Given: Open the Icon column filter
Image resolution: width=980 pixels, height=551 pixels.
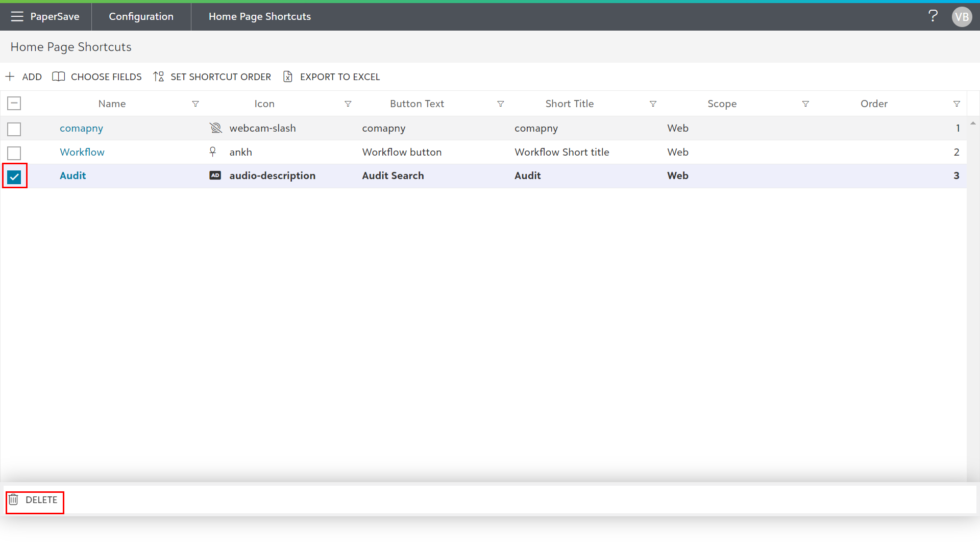Looking at the screenshot, I should click(x=348, y=104).
